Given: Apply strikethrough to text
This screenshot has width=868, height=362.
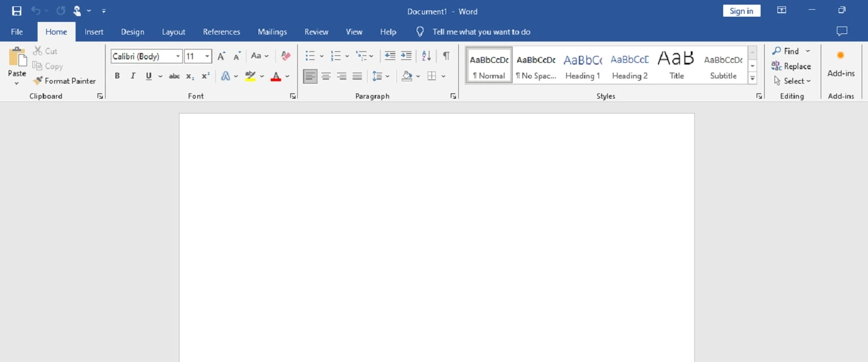Looking at the screenshot, I should pyautogui.click(x=174, y=76).
